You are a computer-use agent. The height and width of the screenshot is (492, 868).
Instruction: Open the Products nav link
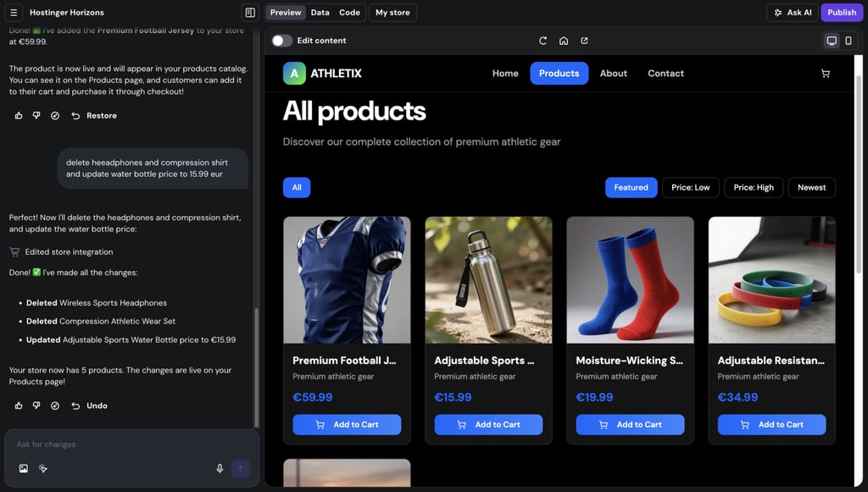559,73
